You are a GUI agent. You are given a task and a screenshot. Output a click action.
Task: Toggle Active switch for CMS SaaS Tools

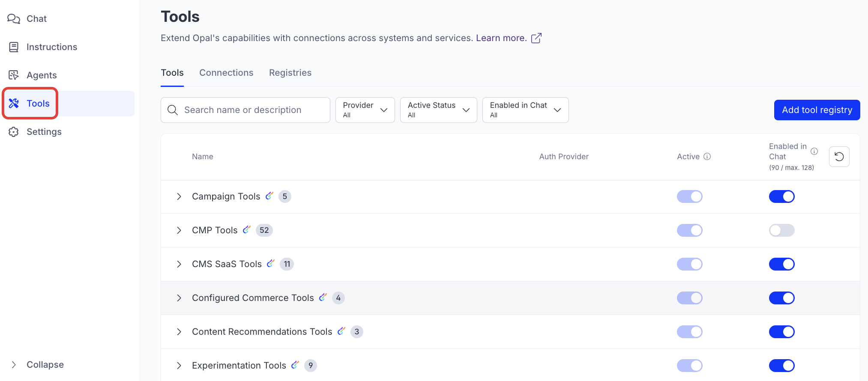(689, 264)
